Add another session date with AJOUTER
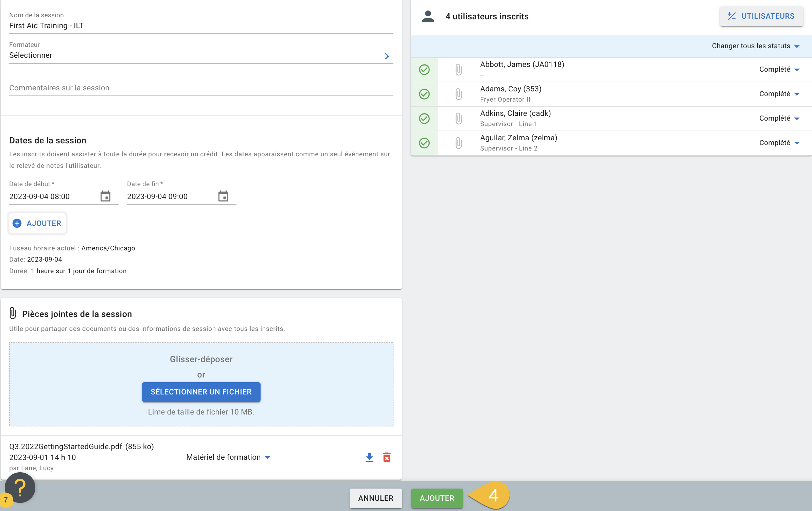The image size is (812, 511). point(37,223)
